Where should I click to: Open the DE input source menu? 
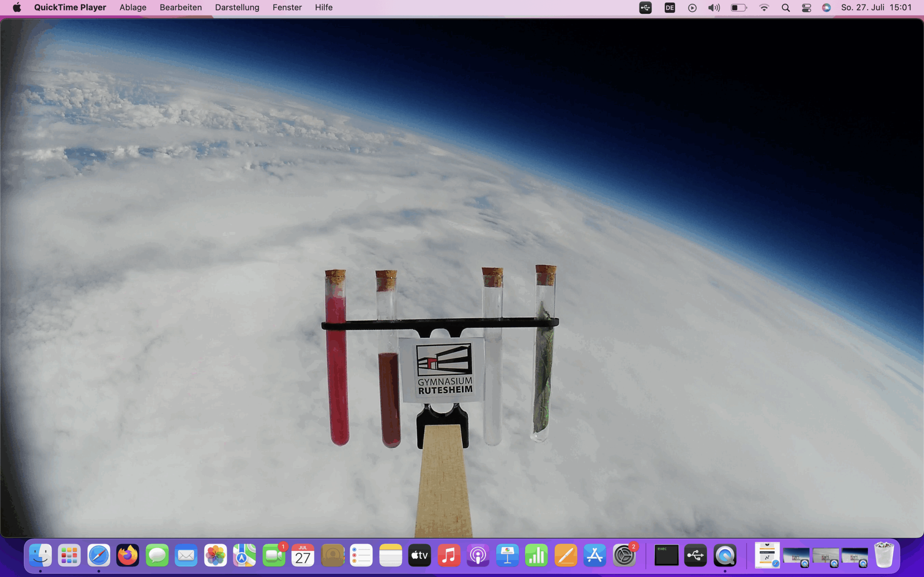[x=669, y=8]
